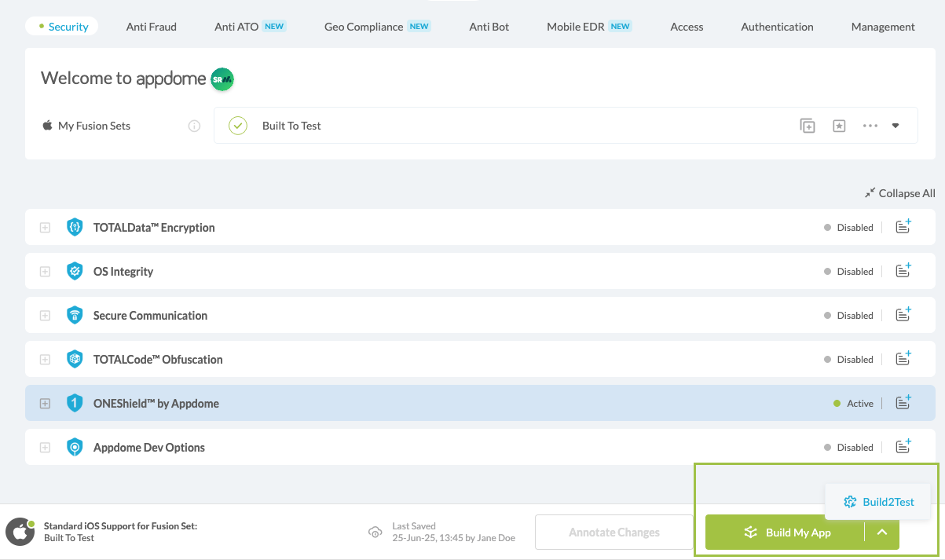
Task: Click the Annotate Changes field
Action: coord(614,532)
